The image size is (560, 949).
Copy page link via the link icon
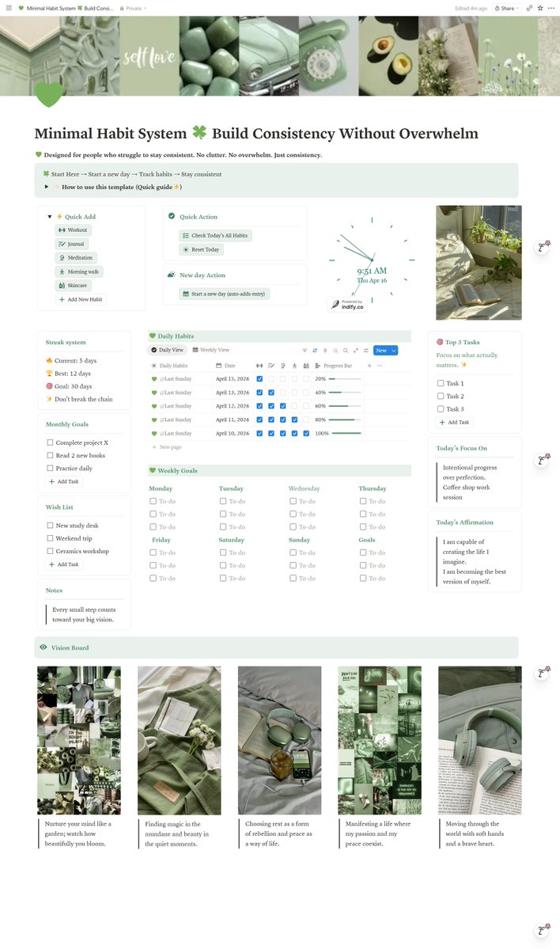tap(529, 8)
